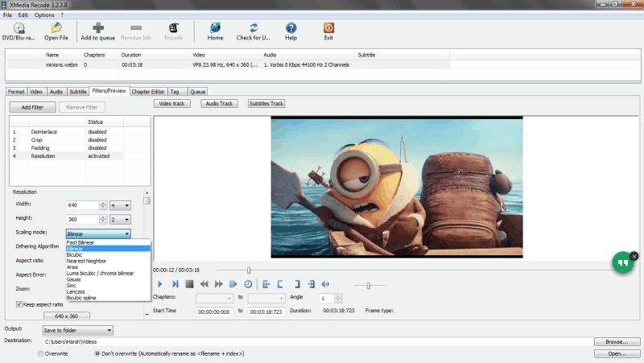
Task: Rewind the preview video
Action: pyautogui.click(x=204, y=284)
